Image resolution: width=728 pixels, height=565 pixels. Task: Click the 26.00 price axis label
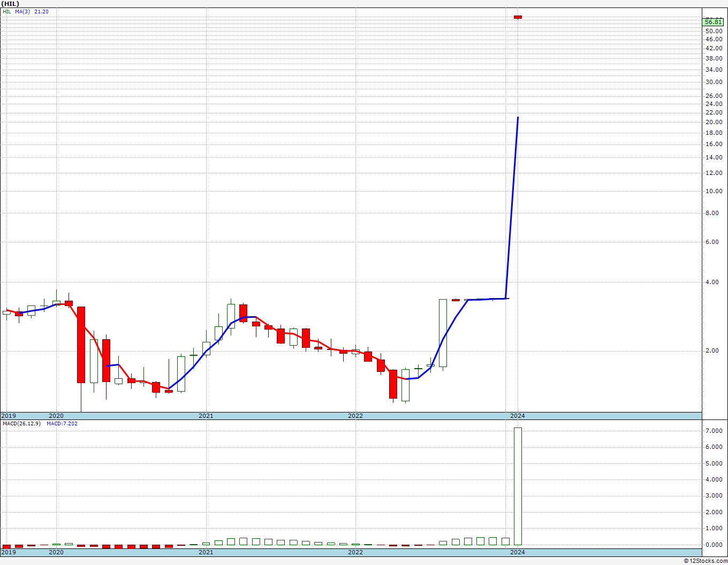[714, 96]
